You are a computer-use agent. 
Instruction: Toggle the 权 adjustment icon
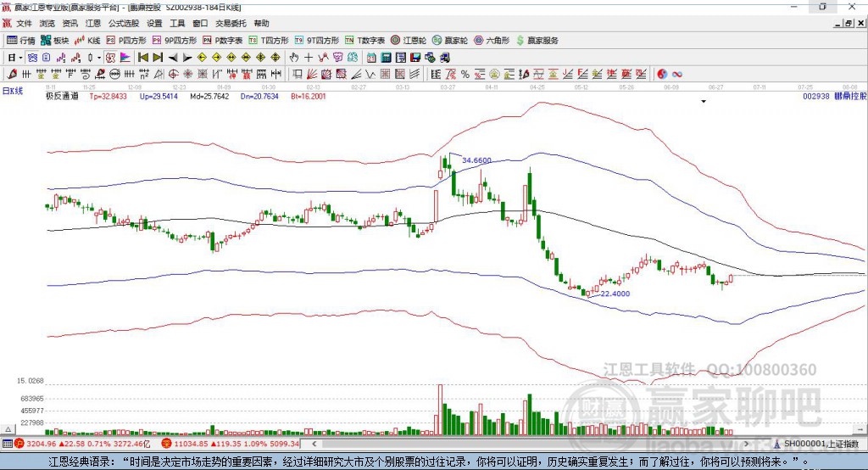pyautogui.click(x=110, y=58)
